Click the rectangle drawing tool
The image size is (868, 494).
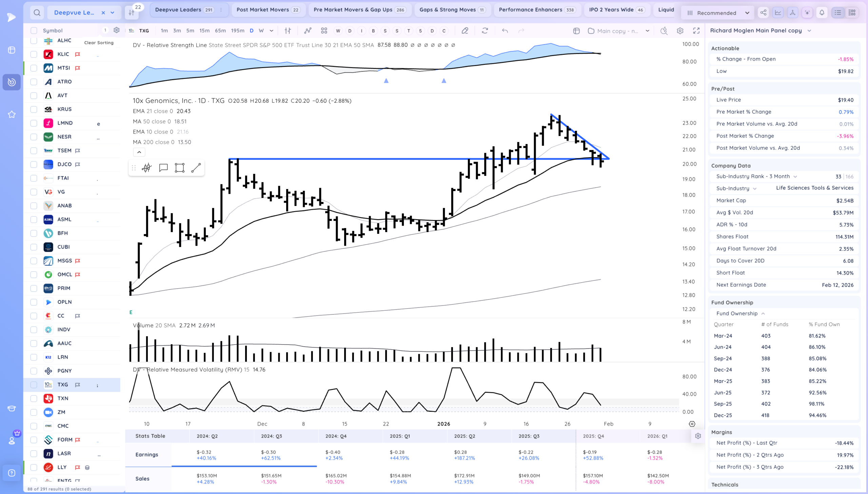pyautogui.click(x=179, y=168)
